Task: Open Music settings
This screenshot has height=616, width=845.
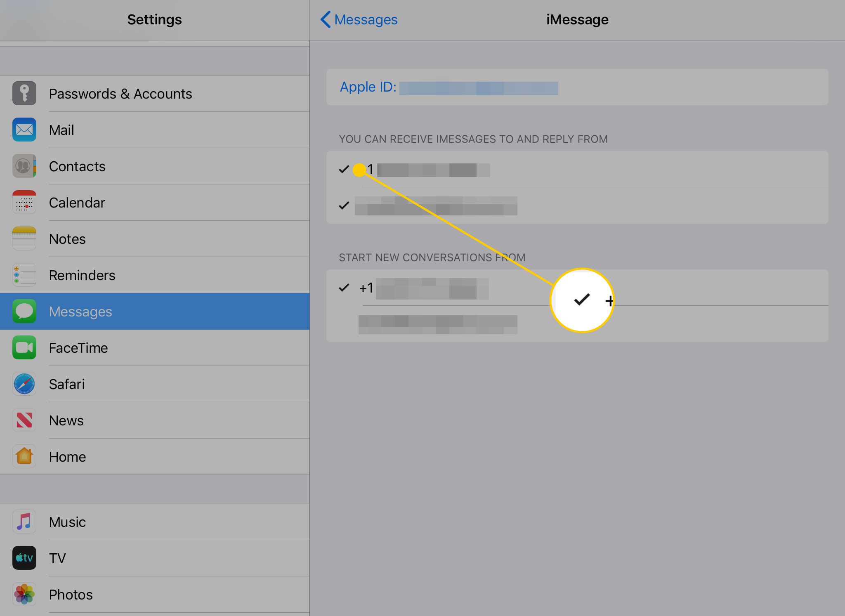Action: [x=155, y=522]
